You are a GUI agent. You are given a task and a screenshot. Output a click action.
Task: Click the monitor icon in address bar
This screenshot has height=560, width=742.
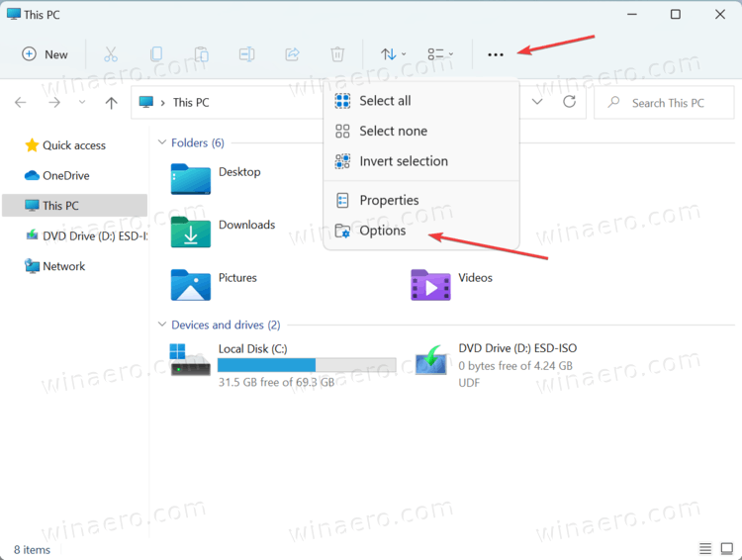(146, 102)
